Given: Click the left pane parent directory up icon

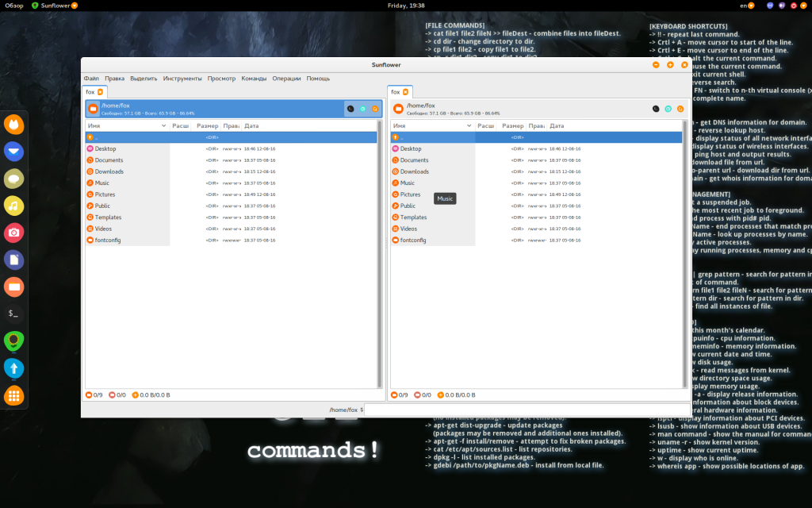Looking at the screenshot, I should 90,137.
